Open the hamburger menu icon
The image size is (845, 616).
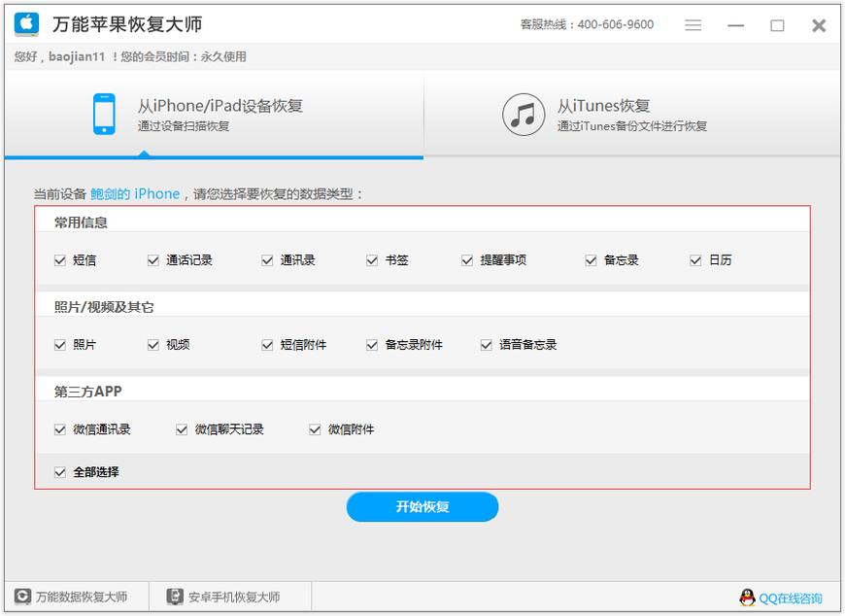[693, 25]
